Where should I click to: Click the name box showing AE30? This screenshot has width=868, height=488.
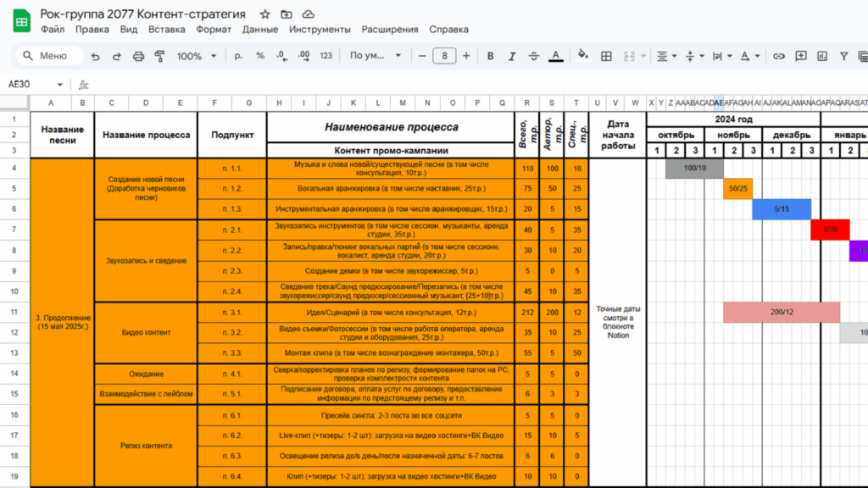click(29, 85)
